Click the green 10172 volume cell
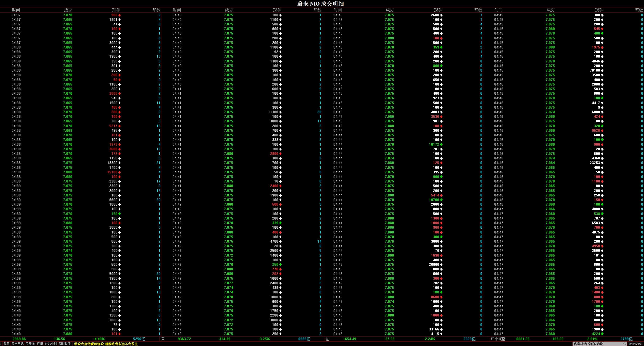Screen dimensions: 644x346 click(436, 144)
